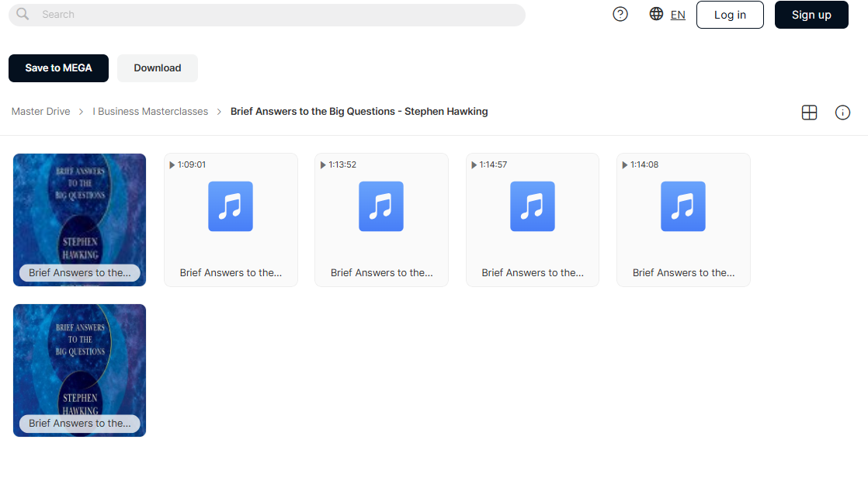Open the folder info icon
This screenshot has width=868, height=488.
[842, 112]
